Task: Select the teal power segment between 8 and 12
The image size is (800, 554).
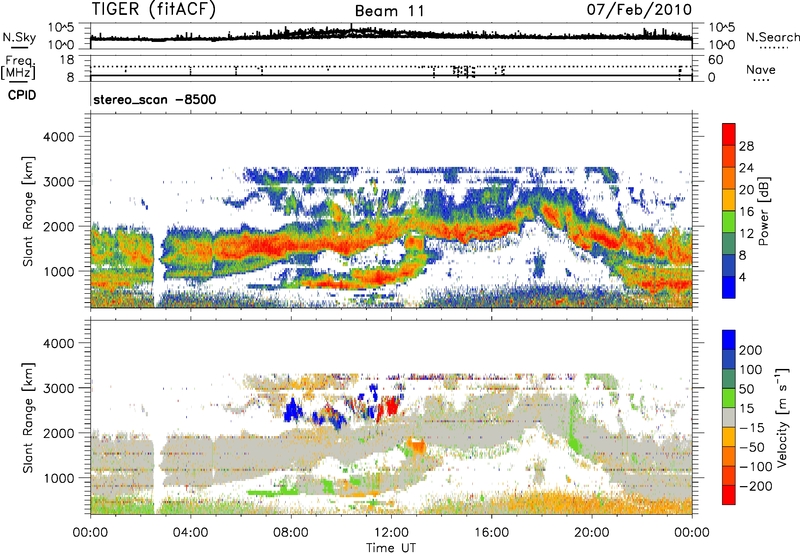Action: tap(729, 244)
